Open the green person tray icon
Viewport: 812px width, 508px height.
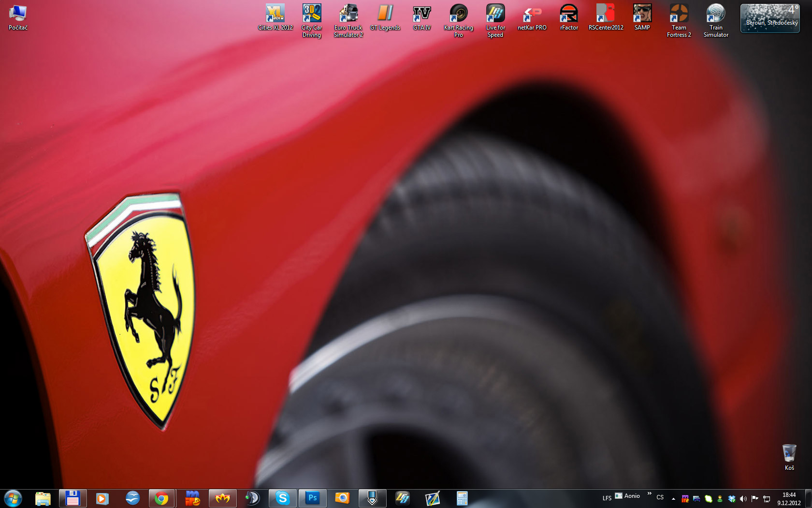pyautogui.click(x=720, y=499)
